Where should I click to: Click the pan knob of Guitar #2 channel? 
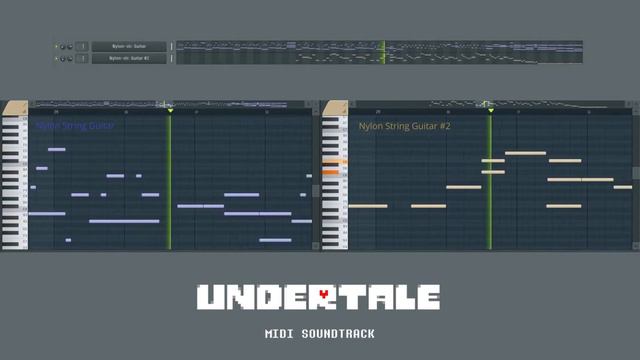pos(62,59)
